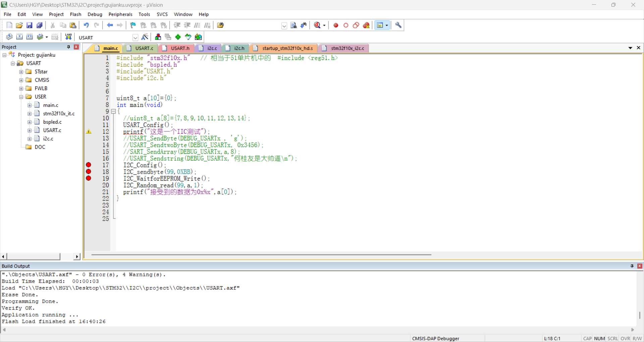Open Configuration wrench icon

(398, 25)
